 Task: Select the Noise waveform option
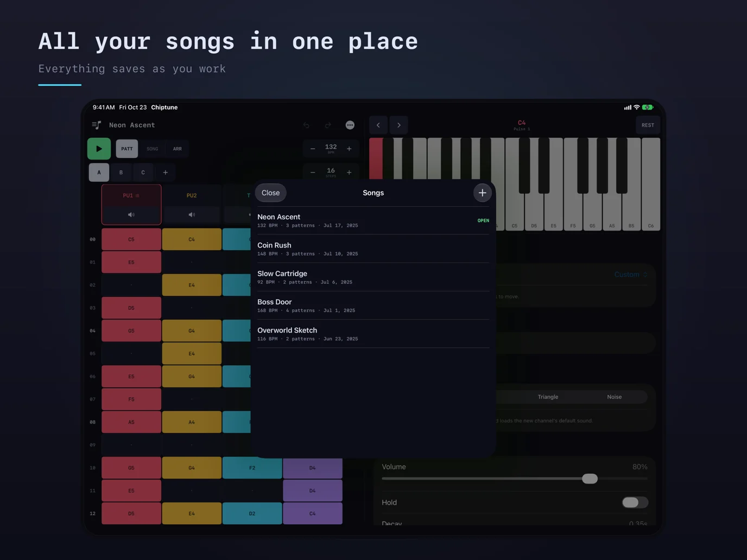pos(614,397)
